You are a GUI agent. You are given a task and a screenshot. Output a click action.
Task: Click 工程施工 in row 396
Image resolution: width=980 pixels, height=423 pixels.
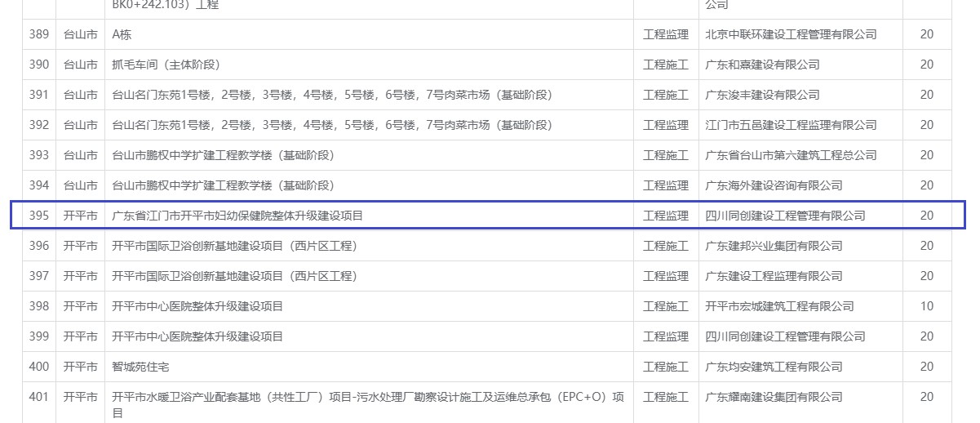(666, 246)
